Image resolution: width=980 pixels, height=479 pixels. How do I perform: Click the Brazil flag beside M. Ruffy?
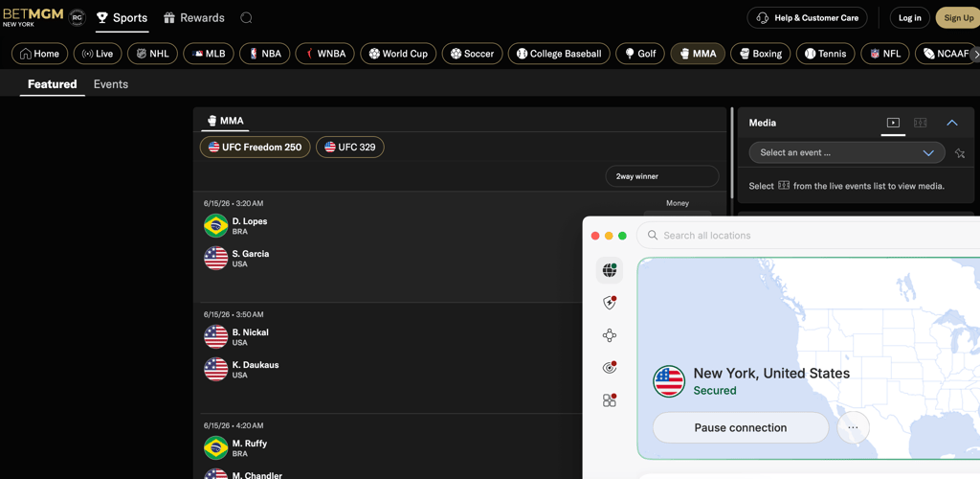(215, 447)
